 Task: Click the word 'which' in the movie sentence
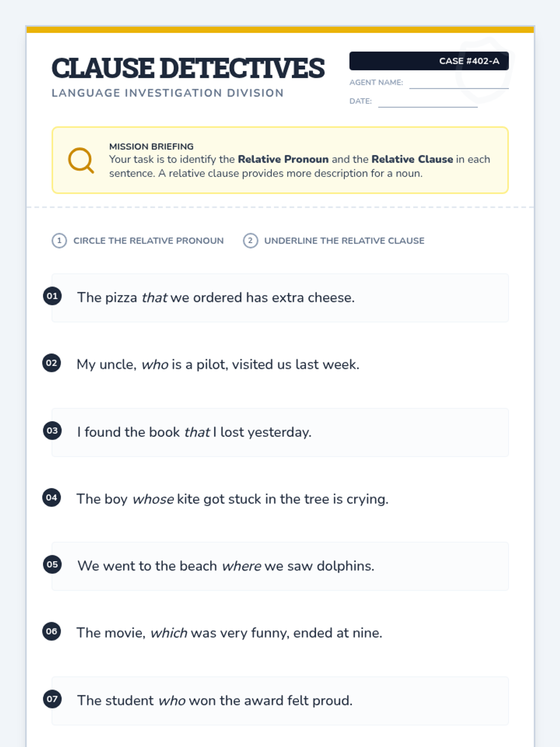point(168,633)
